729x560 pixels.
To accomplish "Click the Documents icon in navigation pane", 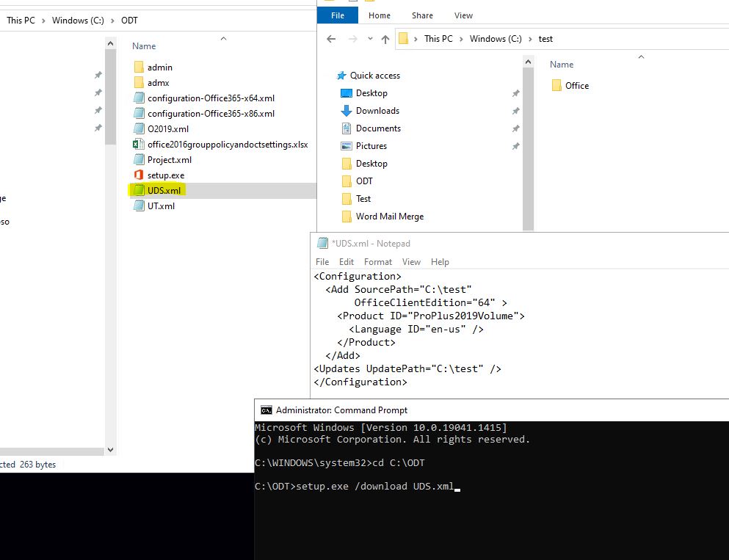I will (x=347, y=128).
